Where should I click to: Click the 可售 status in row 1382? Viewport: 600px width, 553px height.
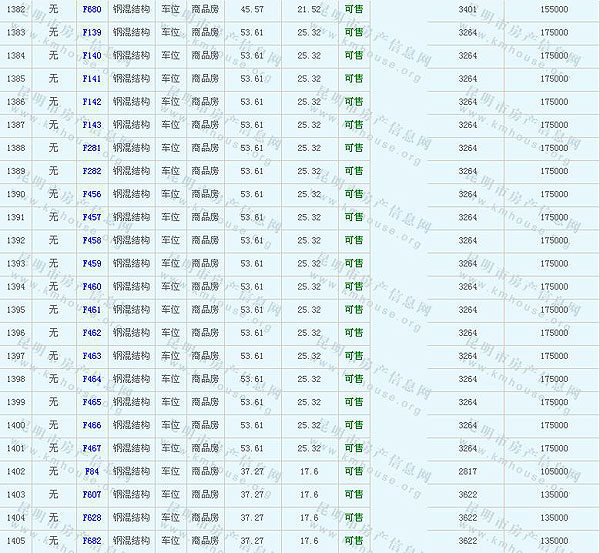pos(354,9)
